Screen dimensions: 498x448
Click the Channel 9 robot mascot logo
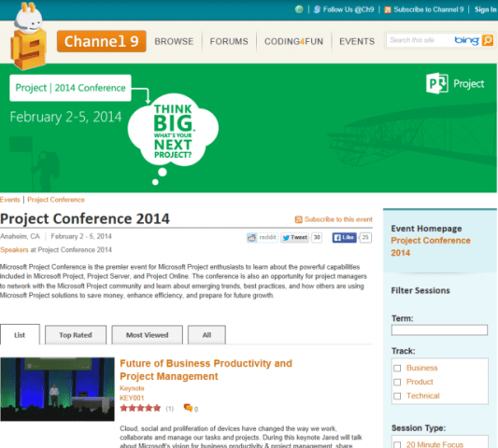tap(28, 36)
